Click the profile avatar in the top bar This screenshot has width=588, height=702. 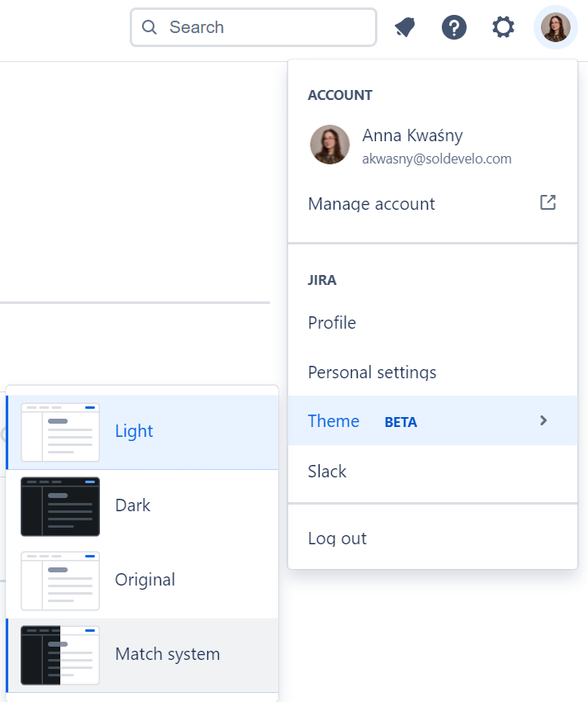coord(555,27)
